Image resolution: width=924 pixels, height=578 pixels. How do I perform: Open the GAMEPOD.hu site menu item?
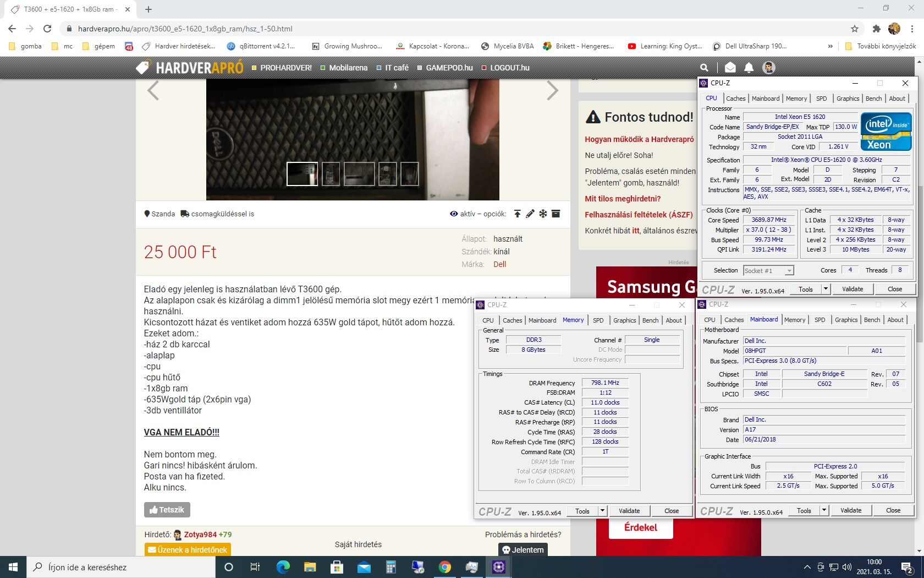[x=445, y=68]
